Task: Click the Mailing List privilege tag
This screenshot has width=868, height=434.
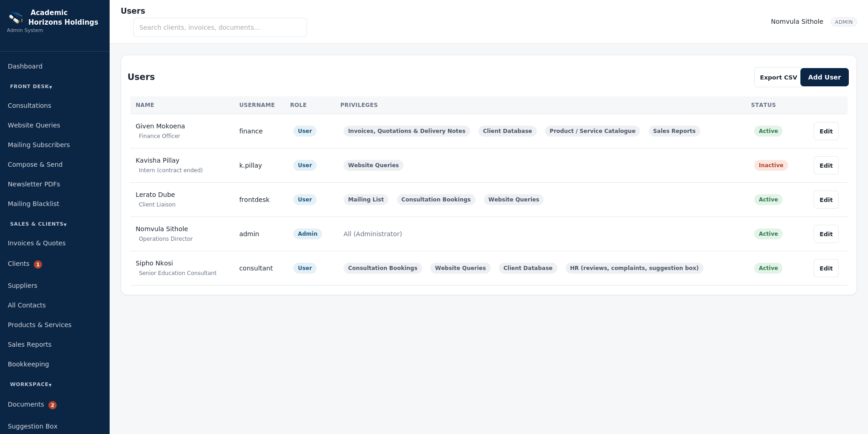Action: click(x=366, y=200)
